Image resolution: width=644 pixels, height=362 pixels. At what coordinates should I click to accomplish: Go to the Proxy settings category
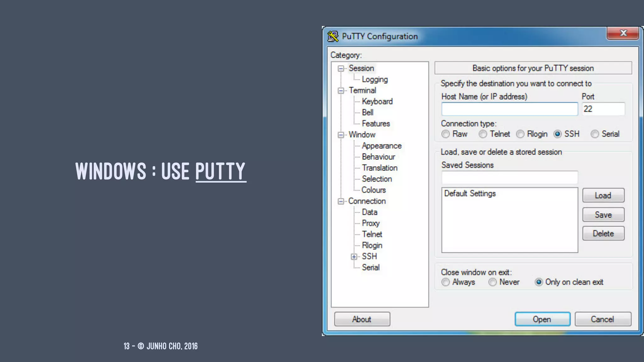tap(370, 223)
